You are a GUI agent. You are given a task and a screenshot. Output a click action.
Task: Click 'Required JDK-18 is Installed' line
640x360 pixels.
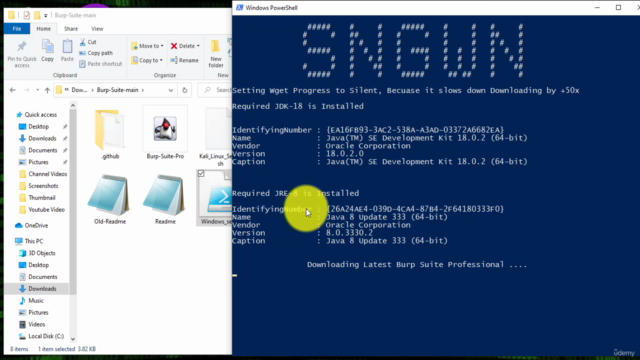(298, 106)
